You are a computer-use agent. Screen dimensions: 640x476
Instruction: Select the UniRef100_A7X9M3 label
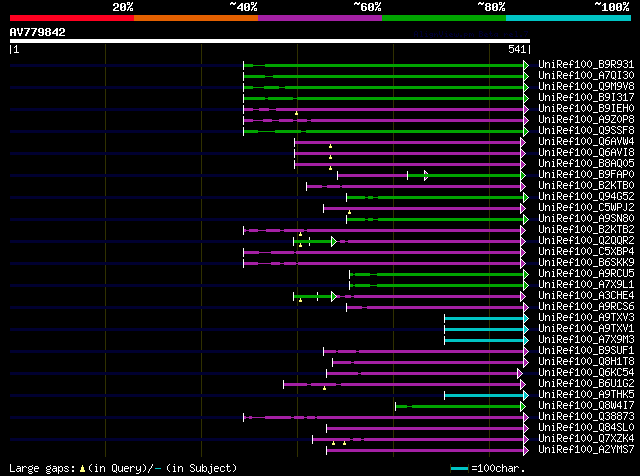(586, 340)
